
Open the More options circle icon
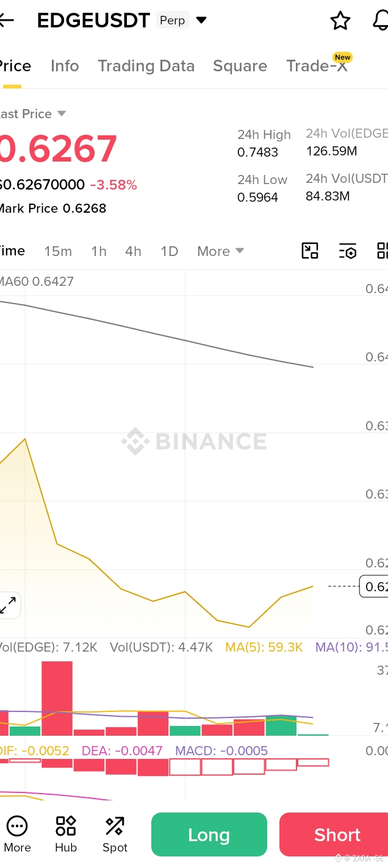17,834
